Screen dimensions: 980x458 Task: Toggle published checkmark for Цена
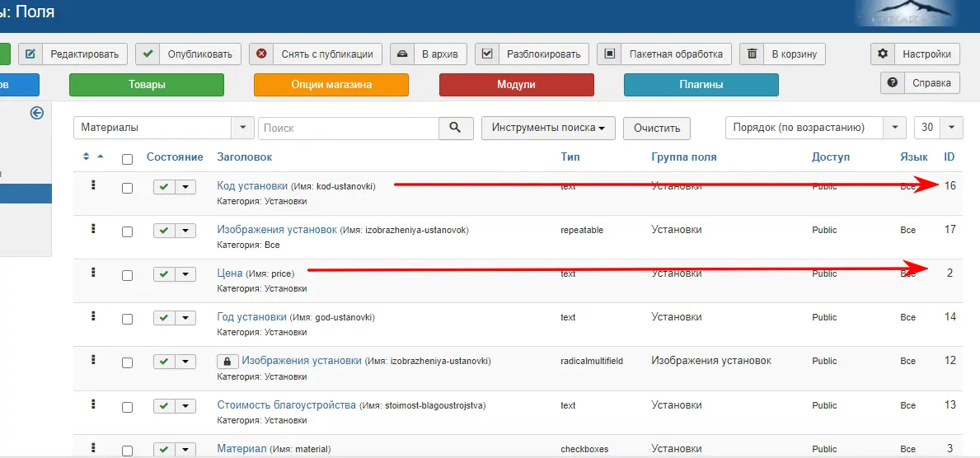coord(164,274)
